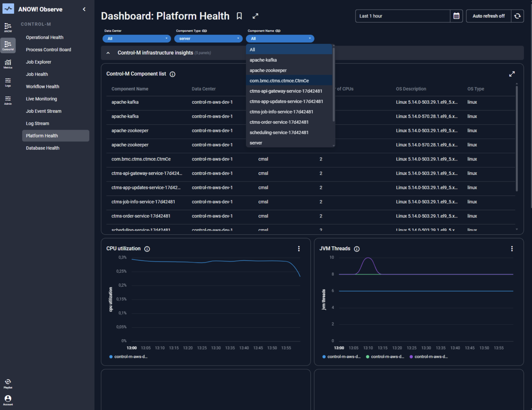The image size is (532, 410).
Task: Click the bookmark icon next to dashboard title
Action: pos(239,16)
